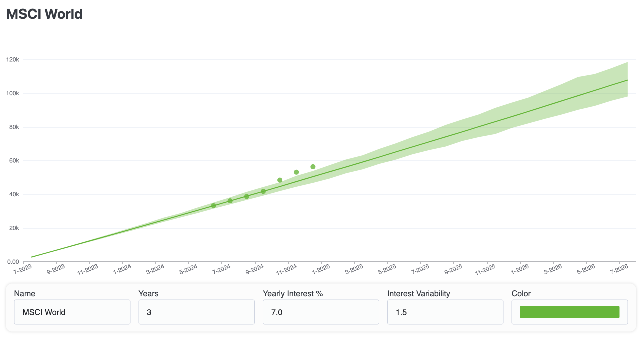Click the Color field label
Image resolution: width=644 pixels, height=342 pixels.
pos(521,293)
